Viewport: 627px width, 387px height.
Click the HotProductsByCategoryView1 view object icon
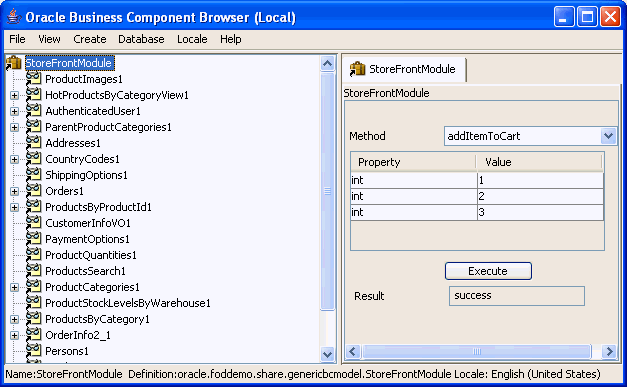[34, 94]
